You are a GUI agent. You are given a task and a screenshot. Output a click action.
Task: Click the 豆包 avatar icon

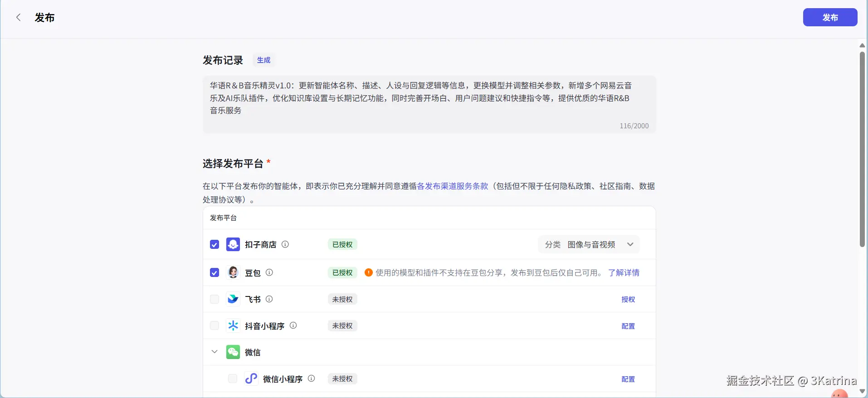[x=233, y=272]
